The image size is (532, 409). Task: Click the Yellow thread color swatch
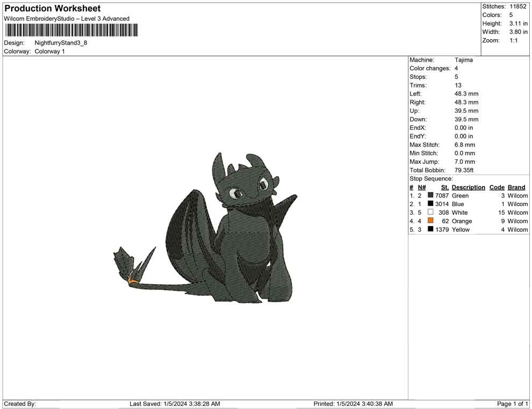[x=430, y=229]
